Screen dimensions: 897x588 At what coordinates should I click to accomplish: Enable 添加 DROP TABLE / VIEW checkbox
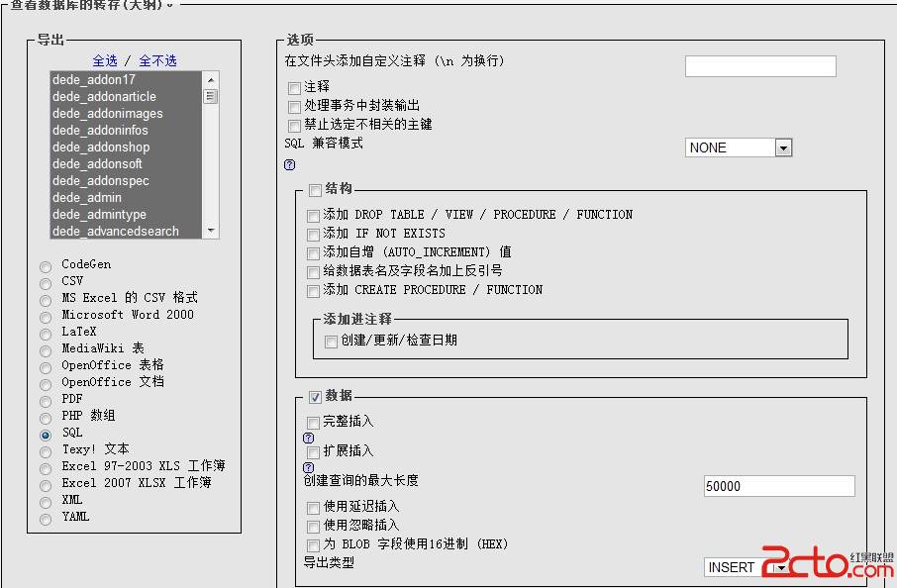[x=313, y=216]
